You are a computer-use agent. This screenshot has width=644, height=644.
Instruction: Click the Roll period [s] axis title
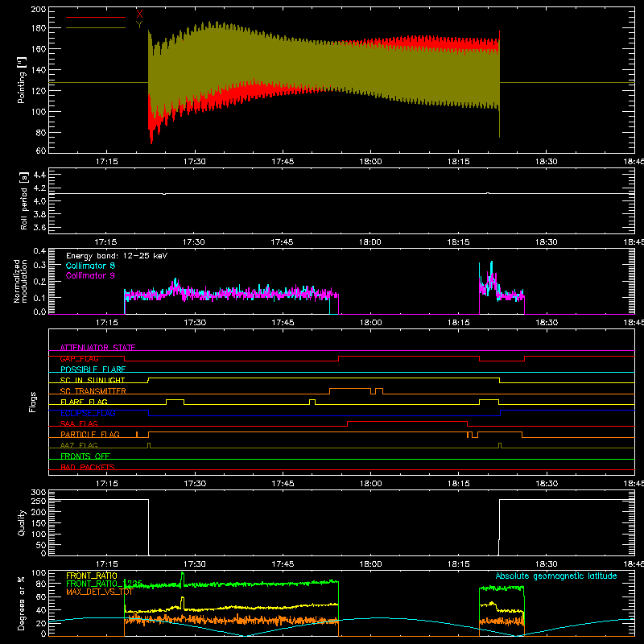(24, 200)
